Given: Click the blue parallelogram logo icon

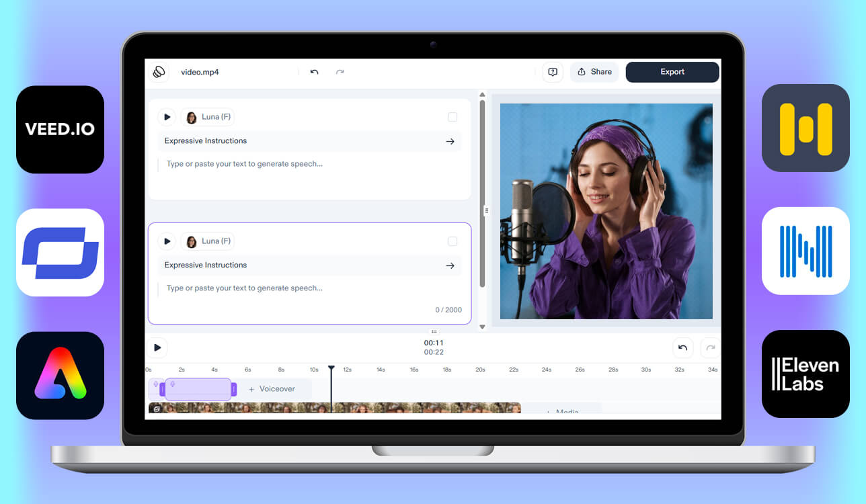Looking at the screenshot, I should point(60,252).
